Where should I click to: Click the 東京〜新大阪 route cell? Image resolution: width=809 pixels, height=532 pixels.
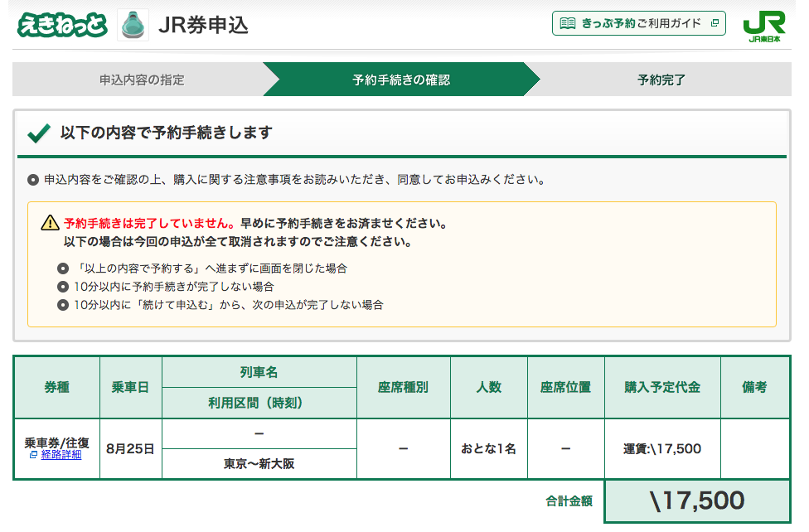(x=259, y=464)
